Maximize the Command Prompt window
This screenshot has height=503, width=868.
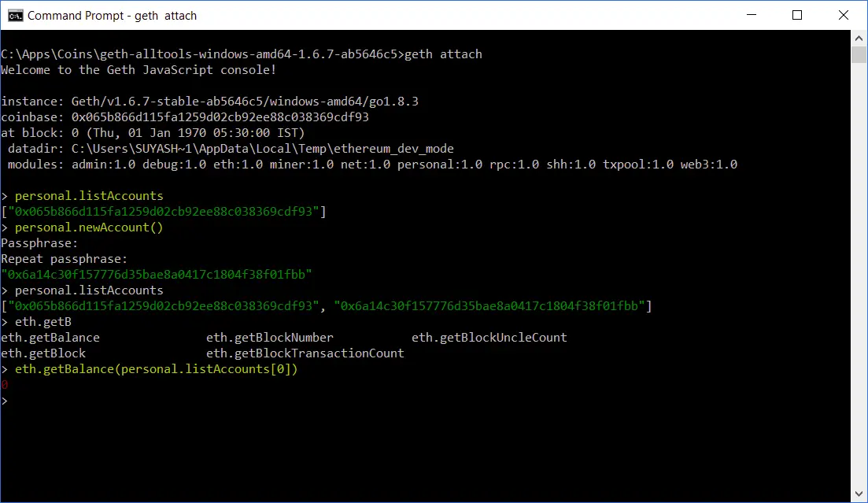(x=797, y=15)
